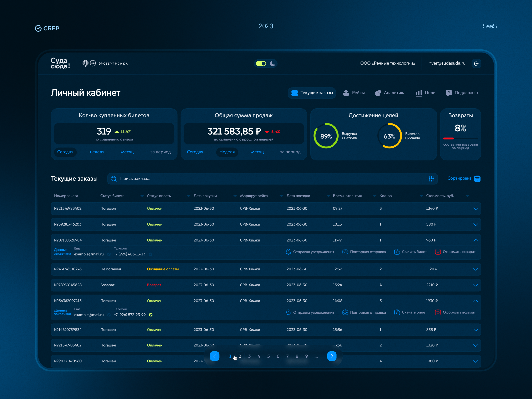Click the next page arrow button
This screenshot has width=532, height=399.
332,356
